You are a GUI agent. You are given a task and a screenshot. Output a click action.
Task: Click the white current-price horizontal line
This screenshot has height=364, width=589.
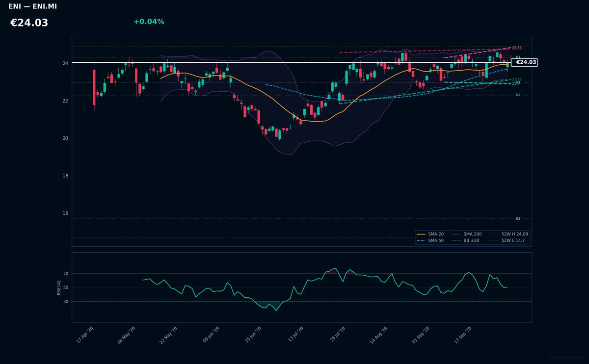(x=292, y=62)
